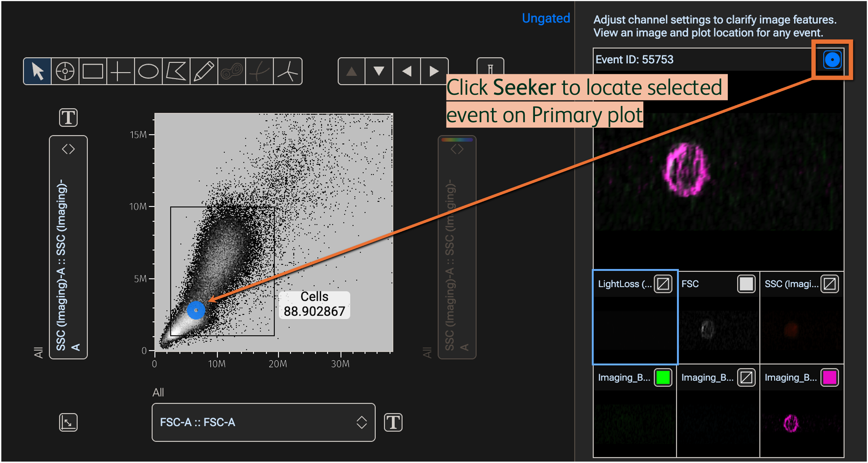Image resolution: width=868 pixels, height=463 pixels.
Task: Toggle the LightLoss channel swatch
Action: click(663, 284)
